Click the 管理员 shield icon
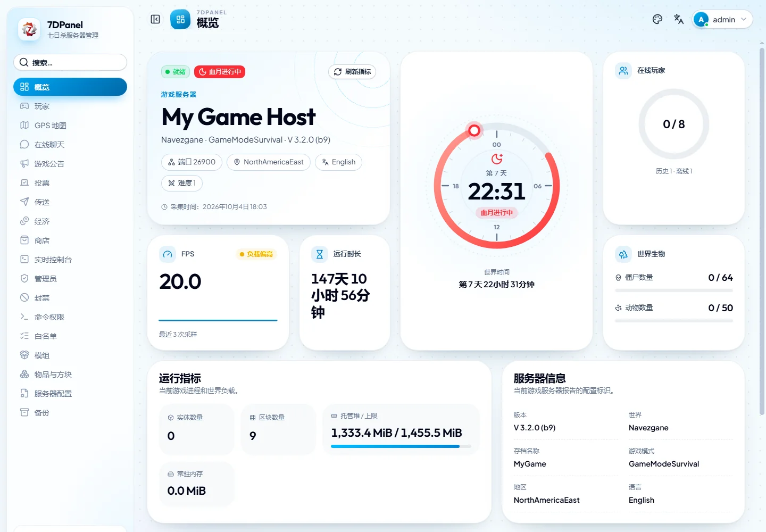The image size is (766, 532). point(24,279)
